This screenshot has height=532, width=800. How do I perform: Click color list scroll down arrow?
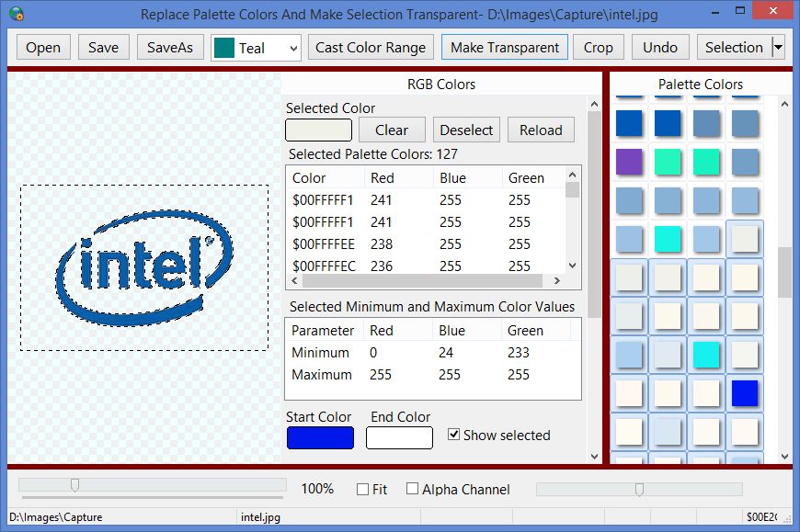point(573,266)
